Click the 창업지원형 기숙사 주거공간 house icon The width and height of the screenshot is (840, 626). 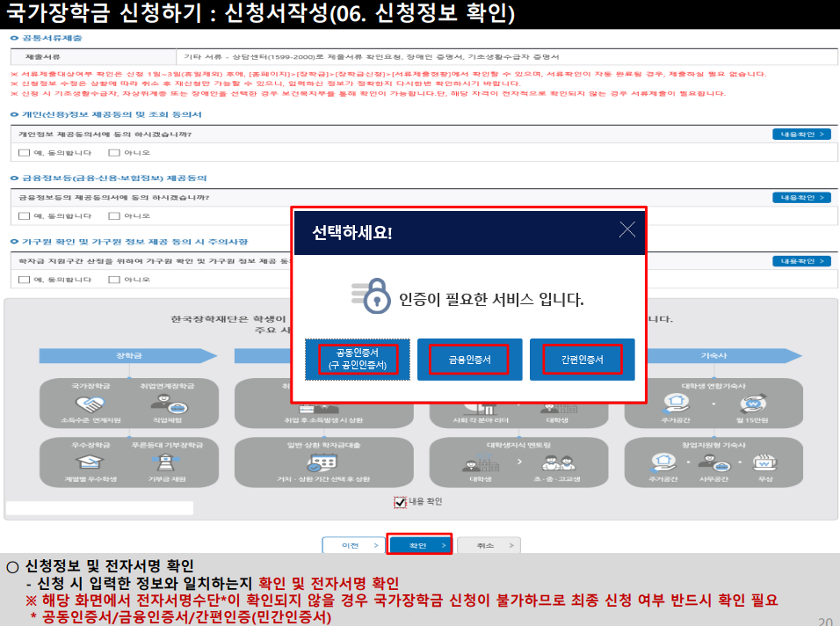(663, 462)
